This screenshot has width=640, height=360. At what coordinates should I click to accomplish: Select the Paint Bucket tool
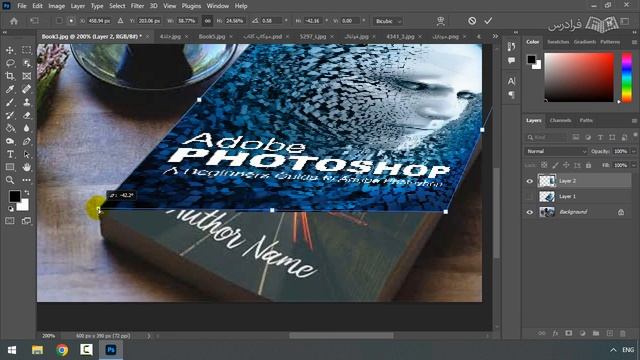click(10, 128)
